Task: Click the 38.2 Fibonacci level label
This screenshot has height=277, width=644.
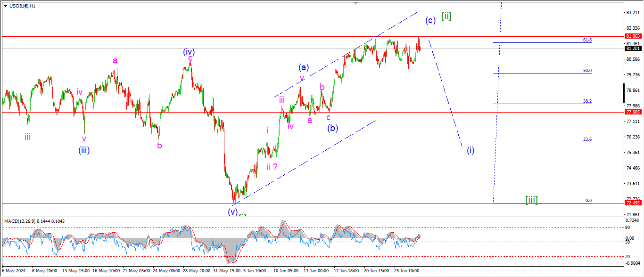Action: click(x=587, y=102)
